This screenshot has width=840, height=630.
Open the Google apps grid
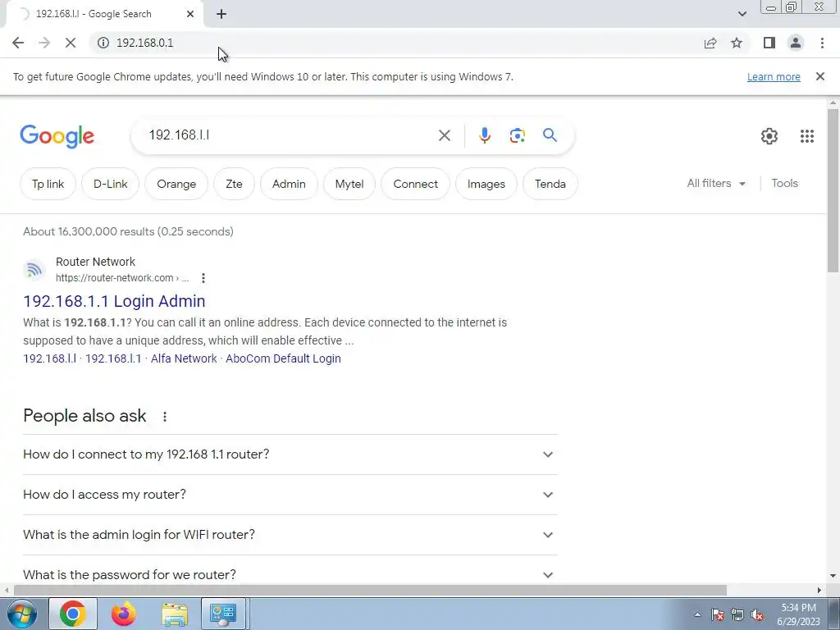click(x=807, y=136)
